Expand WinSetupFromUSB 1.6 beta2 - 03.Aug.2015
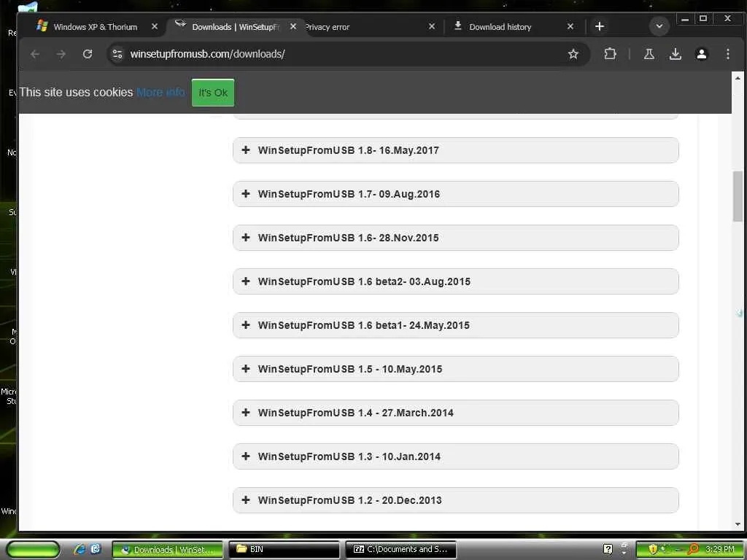This screenshot has height=560, width=747. [455, 281]
